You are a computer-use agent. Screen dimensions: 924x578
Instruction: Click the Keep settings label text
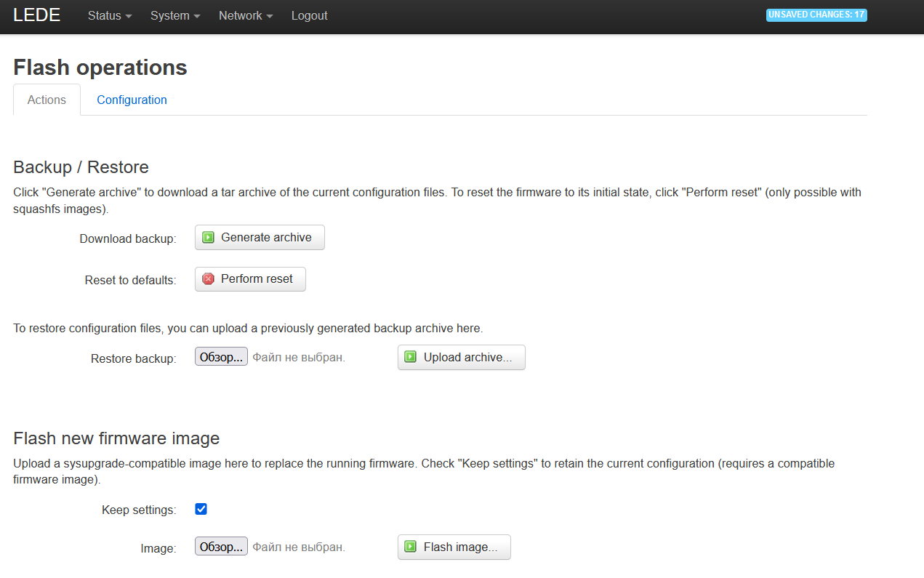pos(139,510)
